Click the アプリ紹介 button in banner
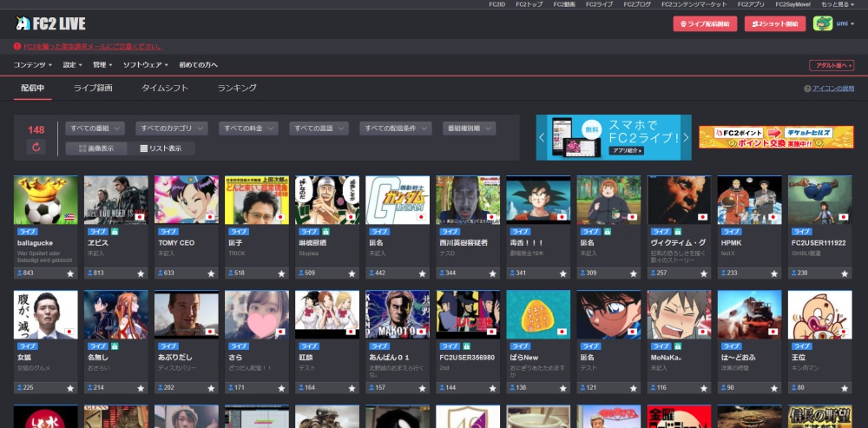This screenshot has width=868, height=428. [626, 150]
